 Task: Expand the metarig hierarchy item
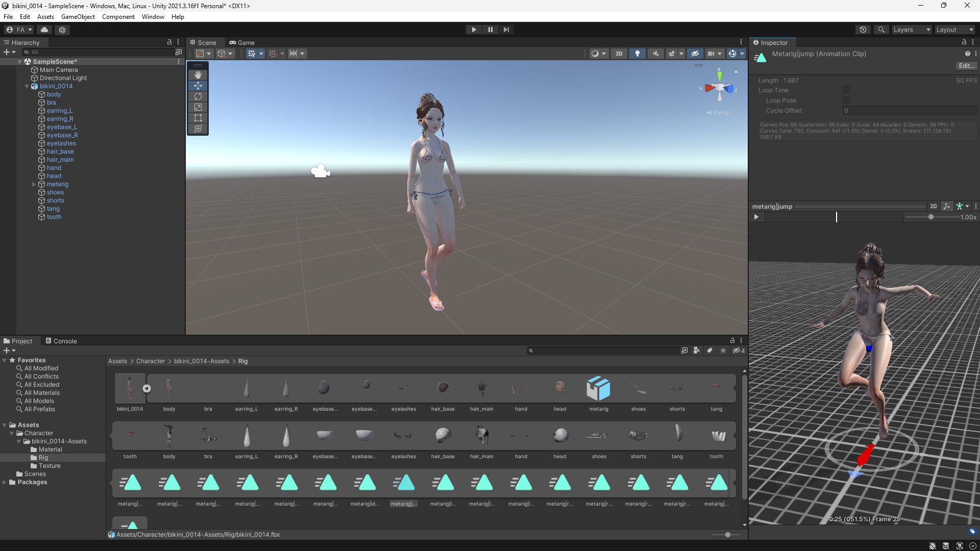coord(34,184)
